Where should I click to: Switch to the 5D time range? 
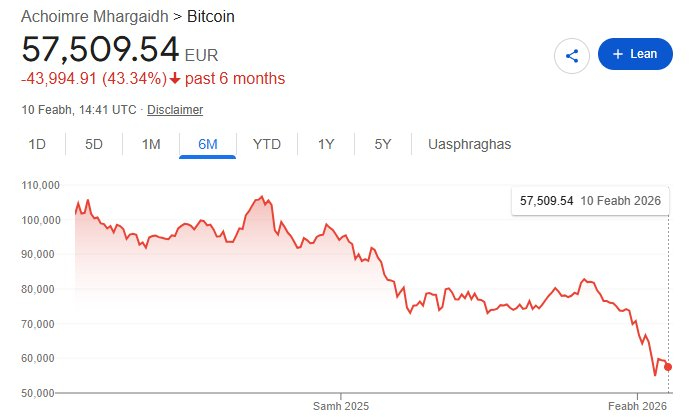tap(94, 144)
